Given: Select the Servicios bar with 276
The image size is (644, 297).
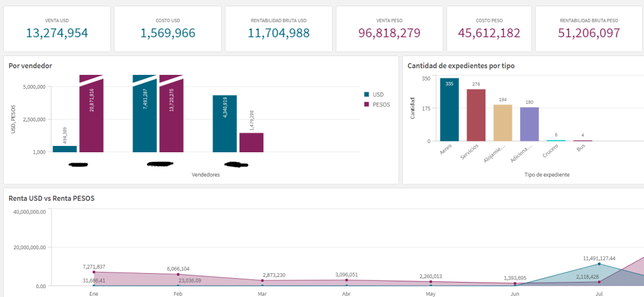Looking at the screenshot, I should 476,115.
